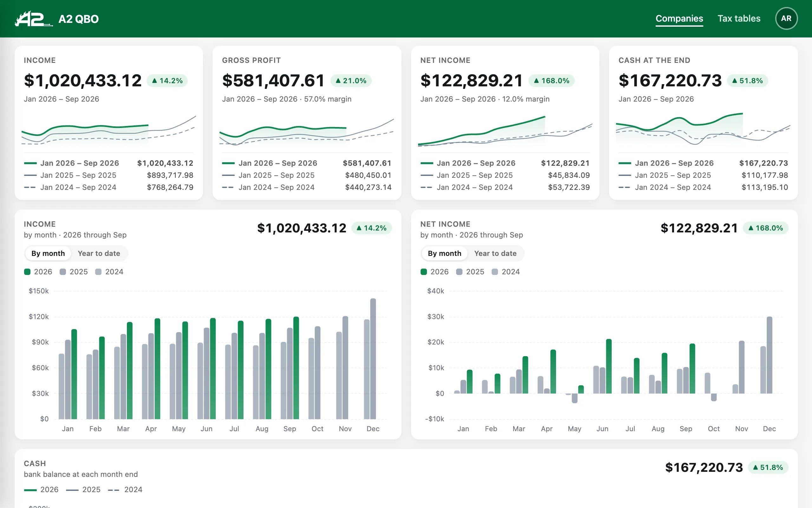Click the 21.0% badge on Gross Profit card
Image resolution: width=812 pixels, height=508 pixels.
(x=351, y=81)
